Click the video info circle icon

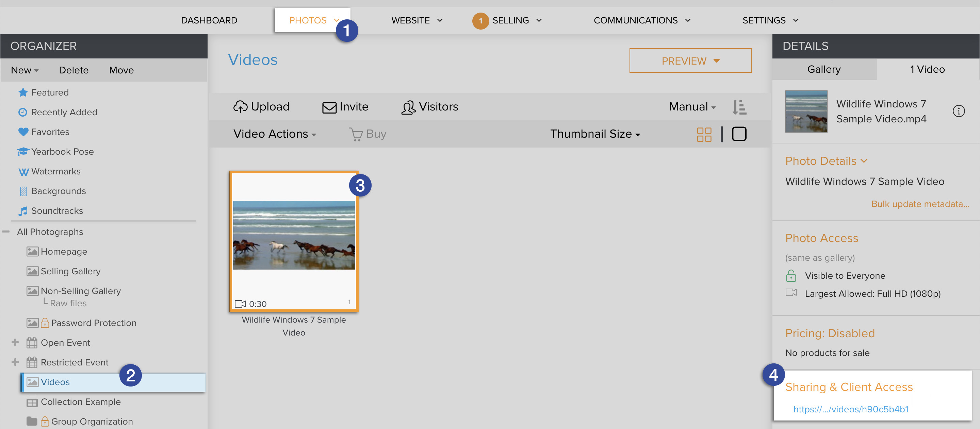click(x=958, y=111)
